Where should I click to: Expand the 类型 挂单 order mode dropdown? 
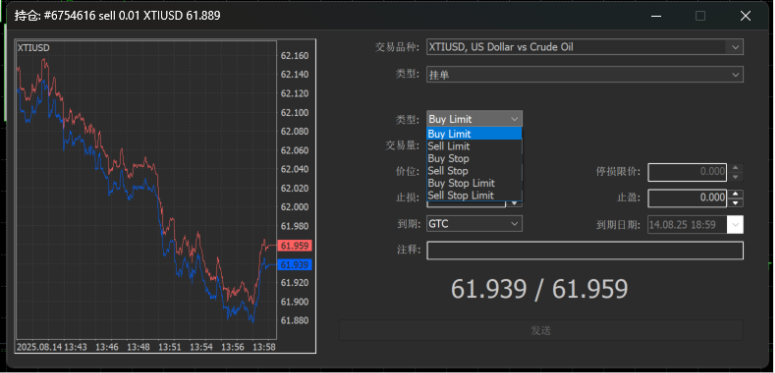click(x=585, y=75)
